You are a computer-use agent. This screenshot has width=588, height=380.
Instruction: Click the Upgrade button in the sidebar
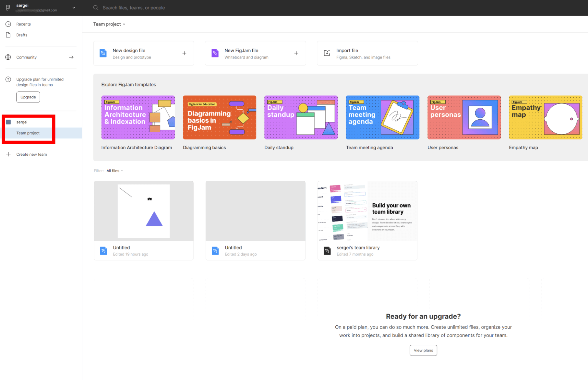tap(28, 97)
